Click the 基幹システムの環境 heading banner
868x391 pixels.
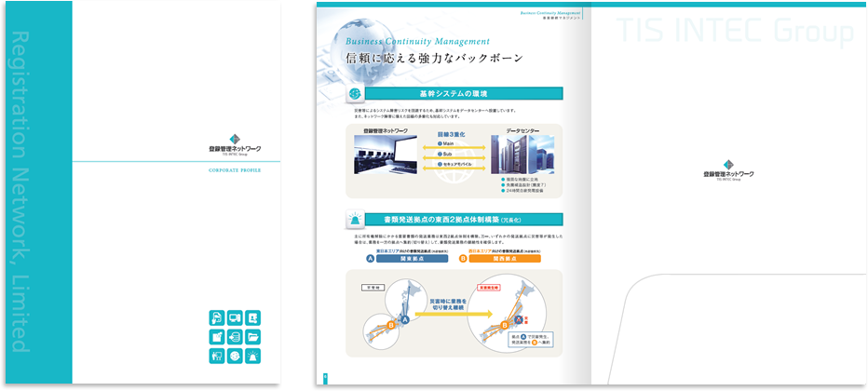point(464,93)
